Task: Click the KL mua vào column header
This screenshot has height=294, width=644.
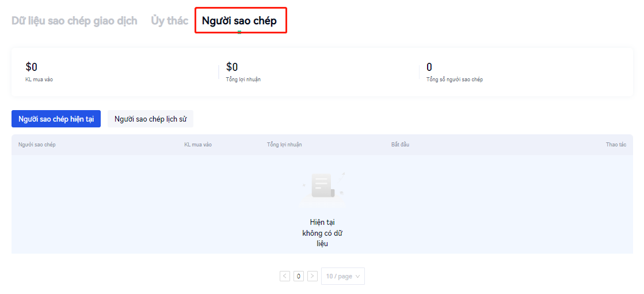Action: pyautogui.click(x=198, y=144)
